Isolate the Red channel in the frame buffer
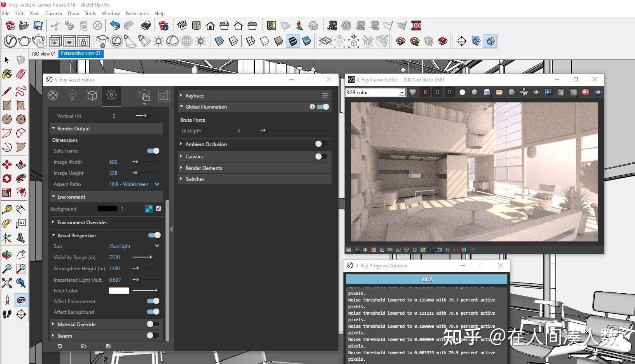This screenshot has height=364, width=635. [x=425, y=92]
